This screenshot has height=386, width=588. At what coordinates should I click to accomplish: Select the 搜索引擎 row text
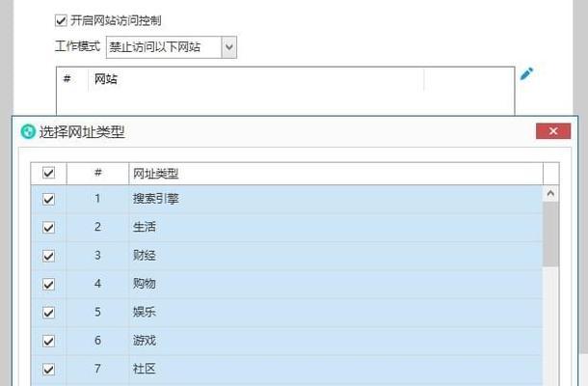(155, 199)
